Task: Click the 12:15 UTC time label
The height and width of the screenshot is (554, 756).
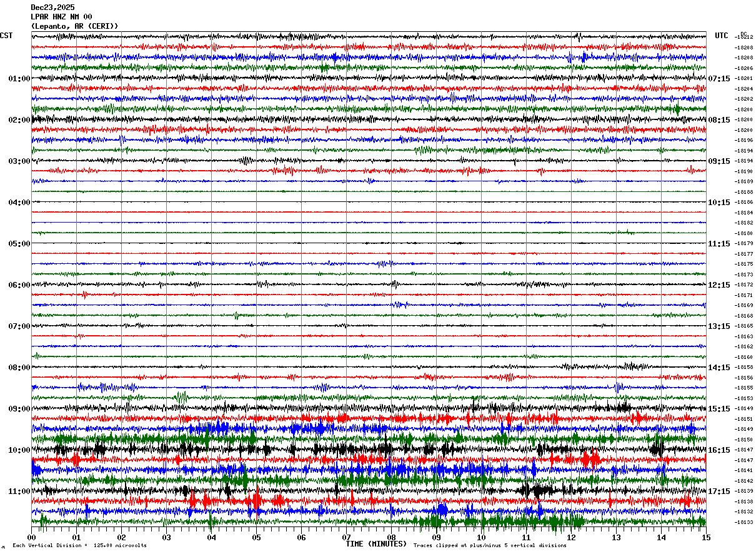Action: click(x=720, y=285)
